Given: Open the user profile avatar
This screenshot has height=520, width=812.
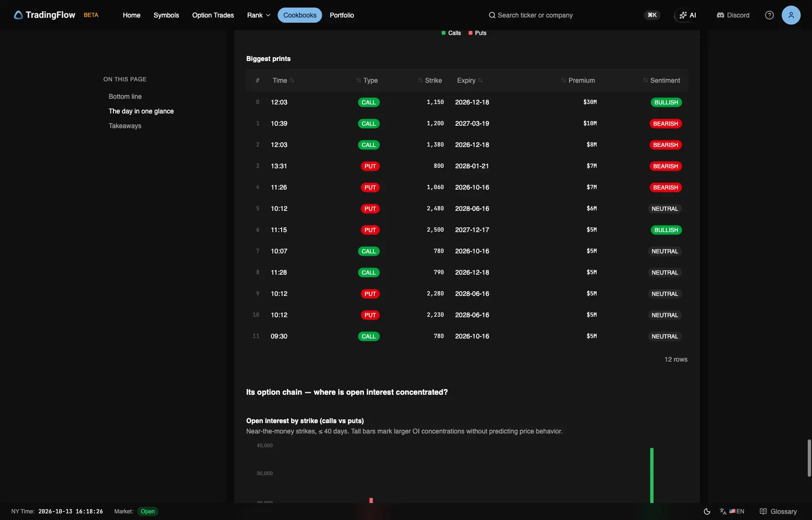Looking at the screenshot, I should tap(791, 15).
